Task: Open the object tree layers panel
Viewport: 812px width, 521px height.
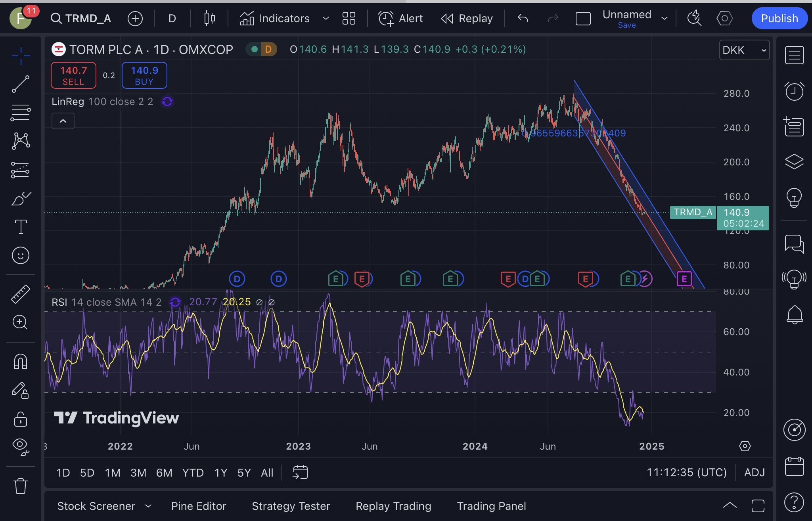Action: 794,161
